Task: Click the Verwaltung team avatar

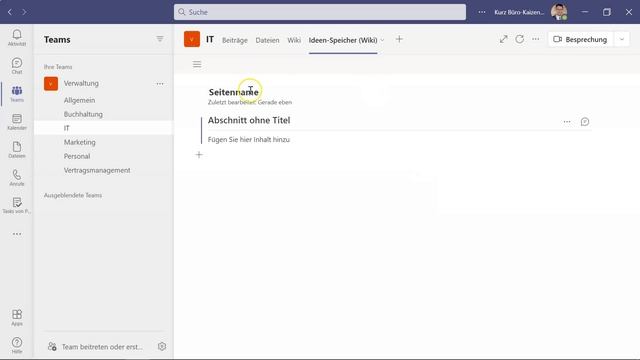Action: 51,84
